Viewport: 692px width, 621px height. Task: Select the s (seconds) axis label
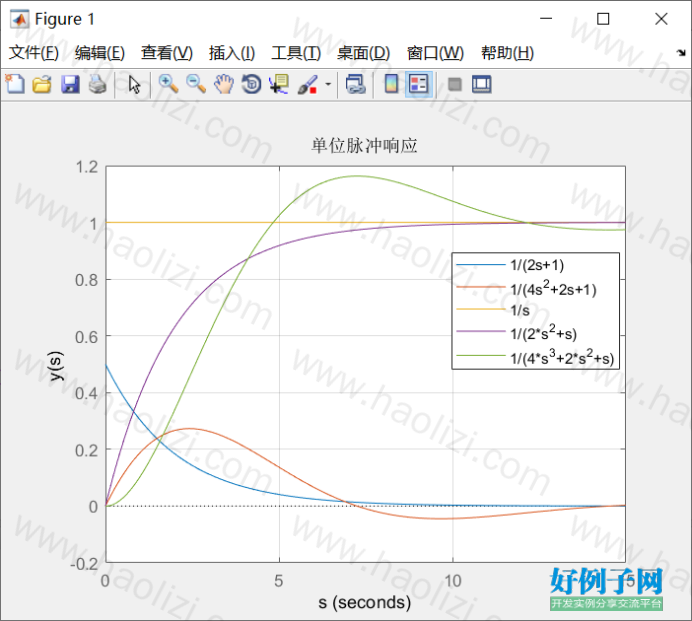365,602
